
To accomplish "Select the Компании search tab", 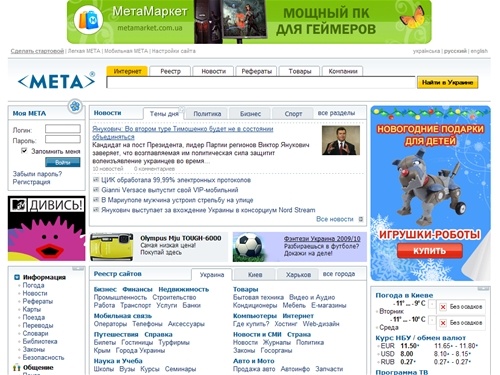I will pyautogui.click(x=343, y=71).
